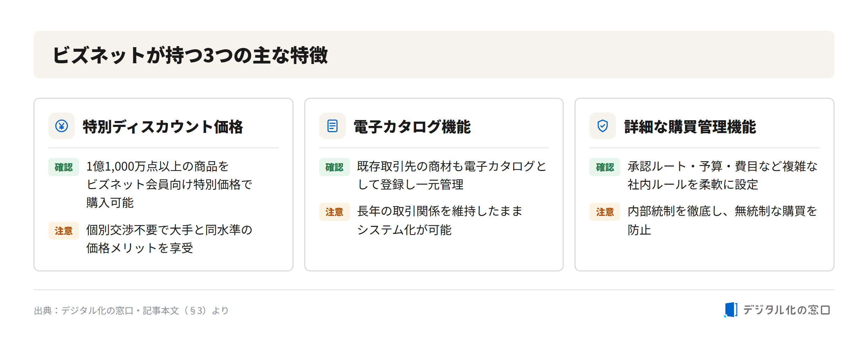Image resolution: width=868 pixels, height=351 pixels.
Task: Click the デジタル化の窓口 brand name text
Action: click(786, 310)
